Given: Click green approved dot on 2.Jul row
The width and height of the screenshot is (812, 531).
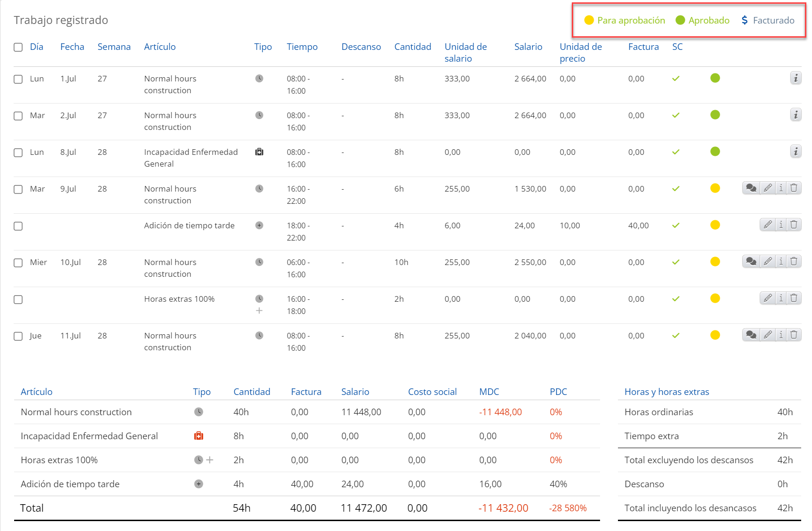Looking at the screenshot, I should point(715,115).
